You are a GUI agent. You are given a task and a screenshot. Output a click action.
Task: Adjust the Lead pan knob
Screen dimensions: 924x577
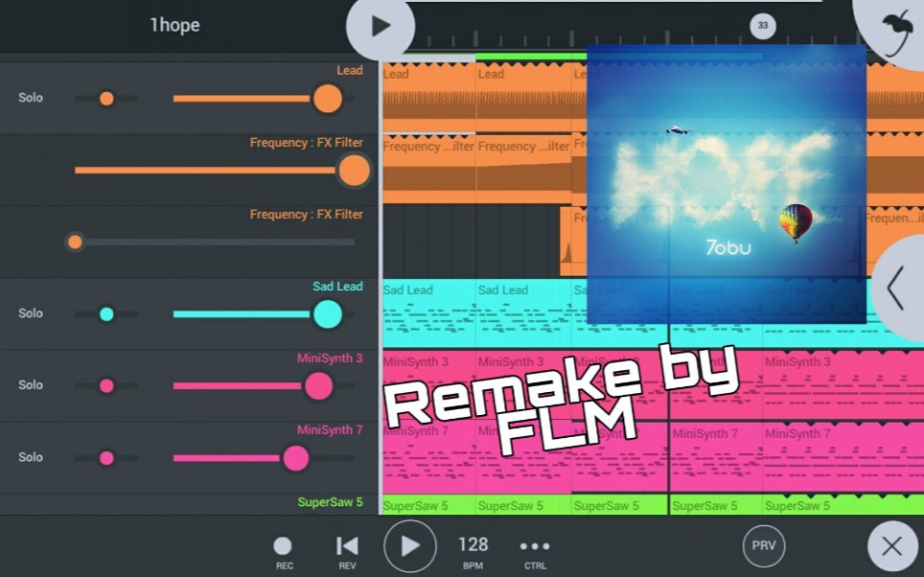coord(106,99)
